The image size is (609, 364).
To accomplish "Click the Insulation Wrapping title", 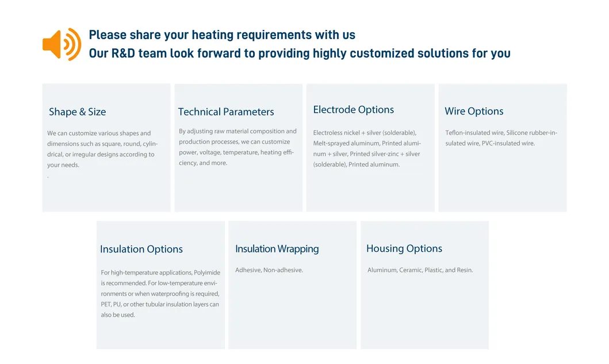I will pyautogui.click(x=277, y=249).
